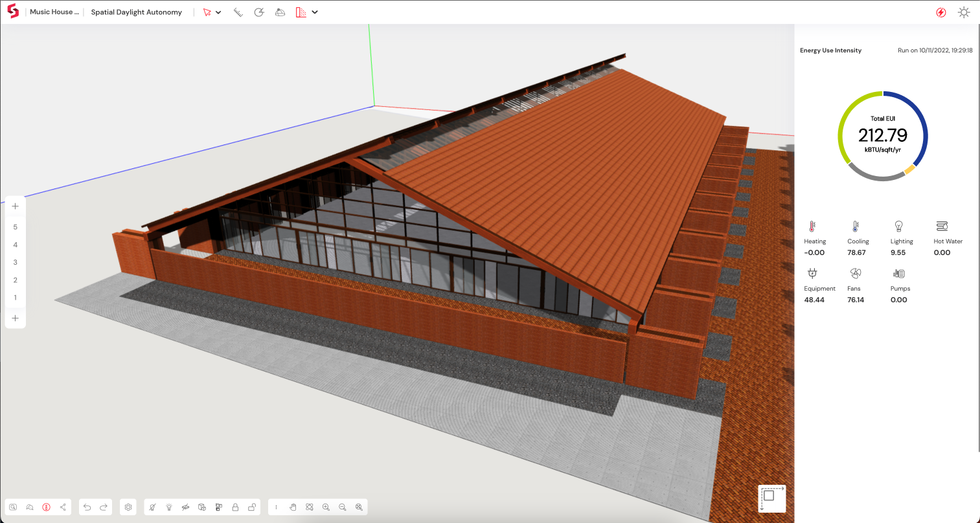
Task: Click the Equipment value 48.44
Action: (814, 300)
